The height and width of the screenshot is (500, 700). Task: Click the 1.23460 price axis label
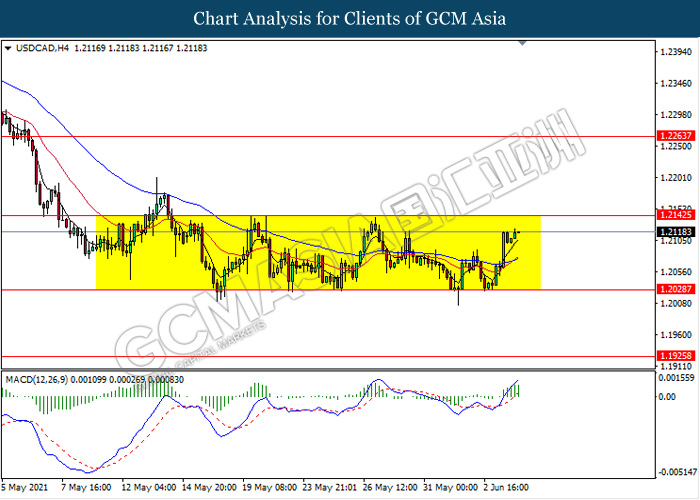pyautogui.click(x=676, y=83)
